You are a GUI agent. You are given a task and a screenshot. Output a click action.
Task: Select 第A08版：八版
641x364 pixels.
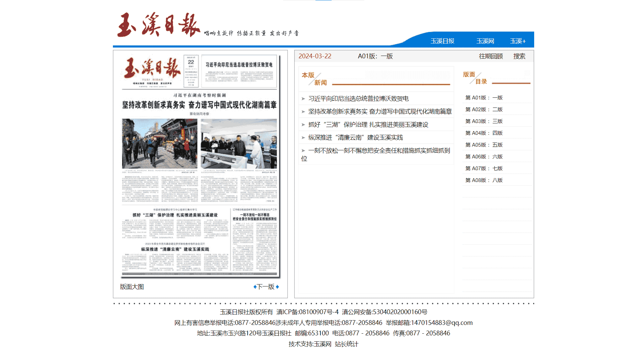pyautogui.click(x=484, y=180)
